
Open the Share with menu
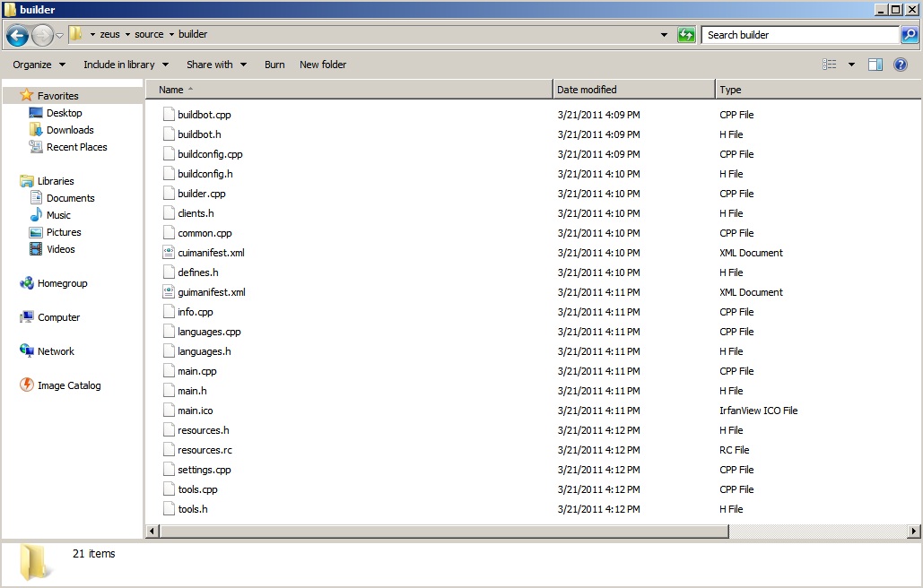(x=216, y=65)
